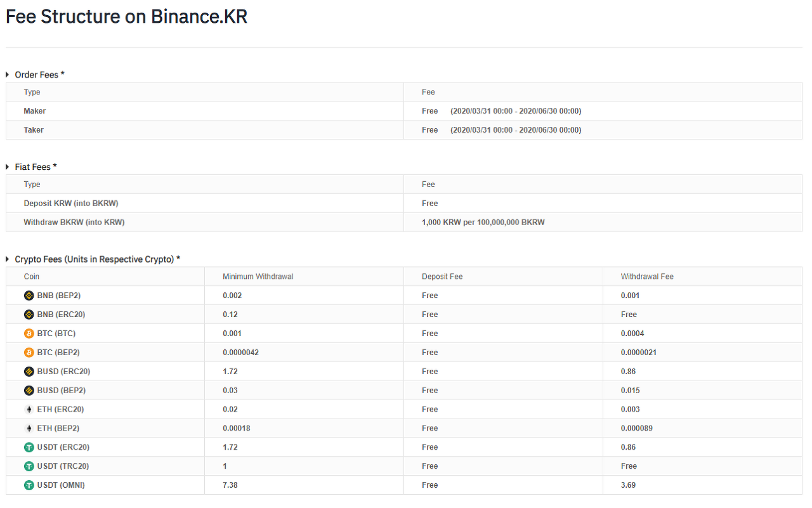The image size is (812, 508).
Task: Click BTC (BTC) withdrawal fee 0.0004
Action: [x=632, y=334]
